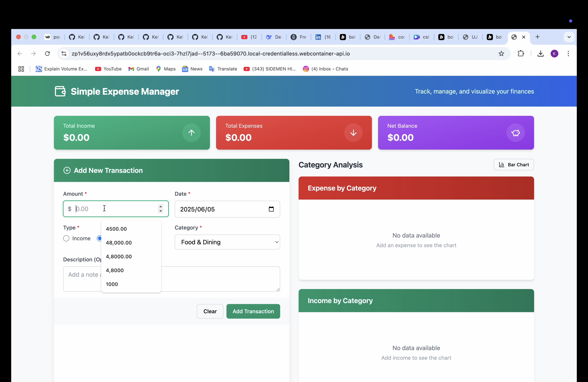588x382 pixels.
Task: Choose 1000 from amount suggestions
Action: coord(131,284)
